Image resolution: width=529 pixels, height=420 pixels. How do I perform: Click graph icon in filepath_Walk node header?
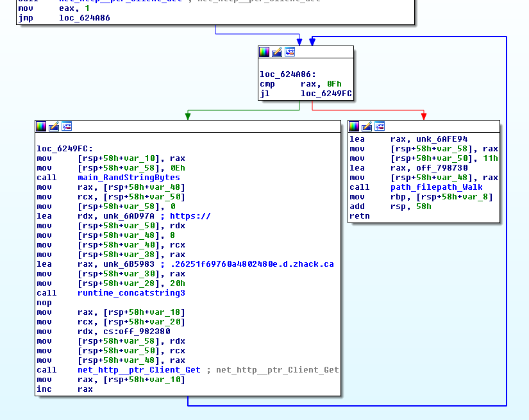(380, 126)
